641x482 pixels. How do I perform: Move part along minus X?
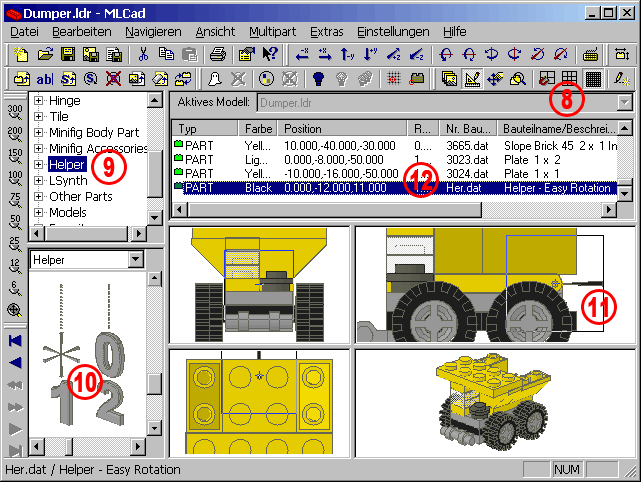[x=302, y=54]
